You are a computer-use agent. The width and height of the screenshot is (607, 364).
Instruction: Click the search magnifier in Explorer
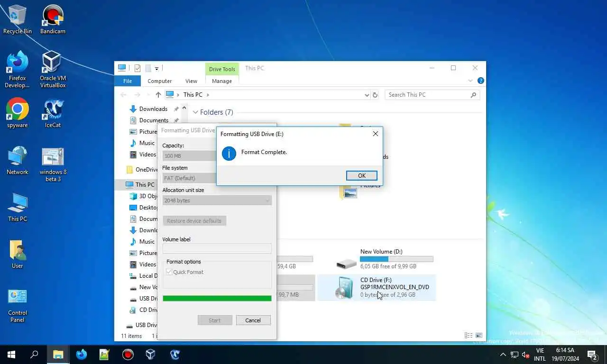pos(473,95)
